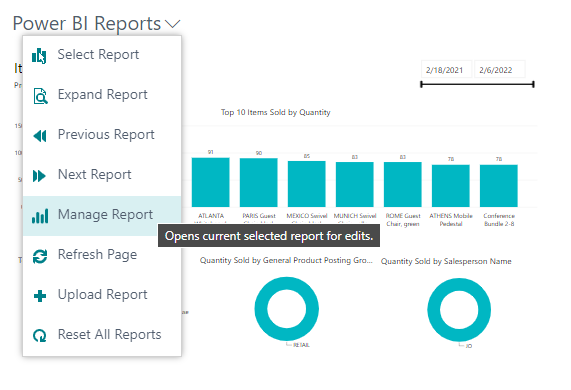The image size is (571, 390).
Task: Select Upload Report menu entry
Action: click(102, 296)
